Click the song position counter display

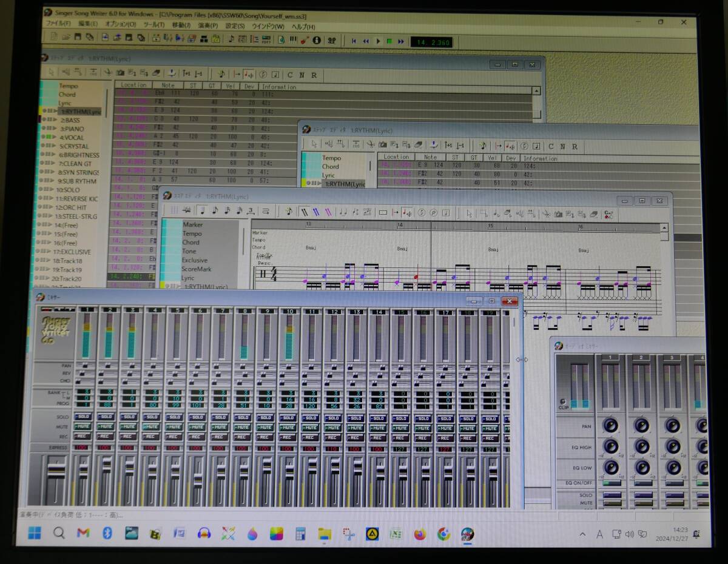click(x=431, y=42)
